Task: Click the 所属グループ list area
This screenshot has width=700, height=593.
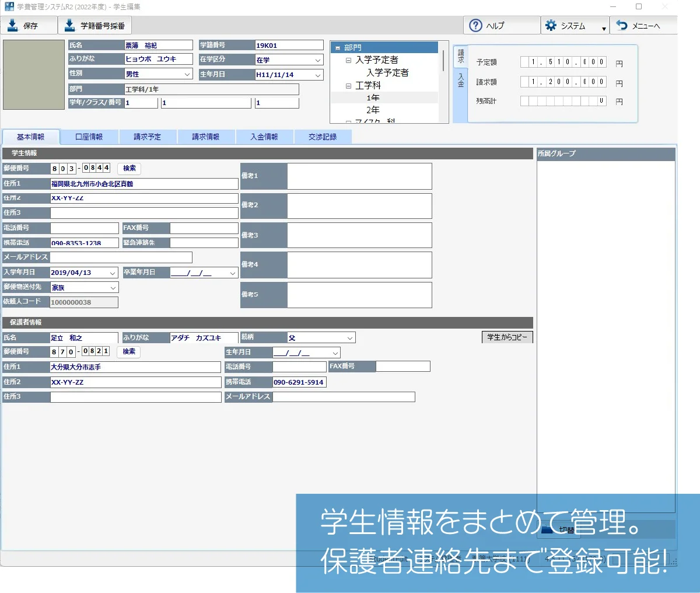Action: pos(606,336)
